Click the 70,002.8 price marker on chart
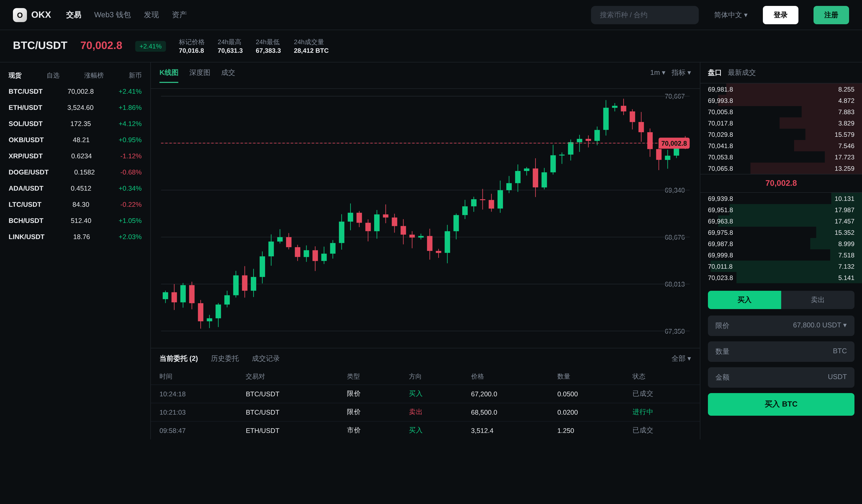Viewport: 862px width, 504px height. (674, 143)
